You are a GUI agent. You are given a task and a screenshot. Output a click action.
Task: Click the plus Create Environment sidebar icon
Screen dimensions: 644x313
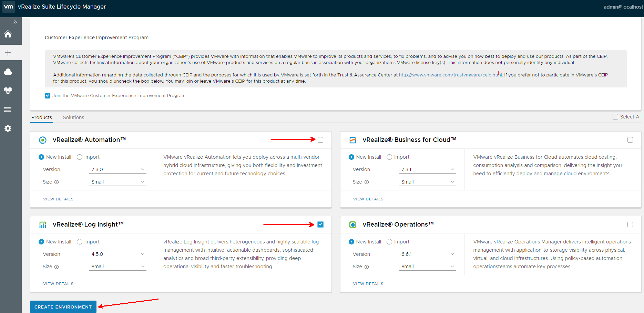click(x=8, y=53)
